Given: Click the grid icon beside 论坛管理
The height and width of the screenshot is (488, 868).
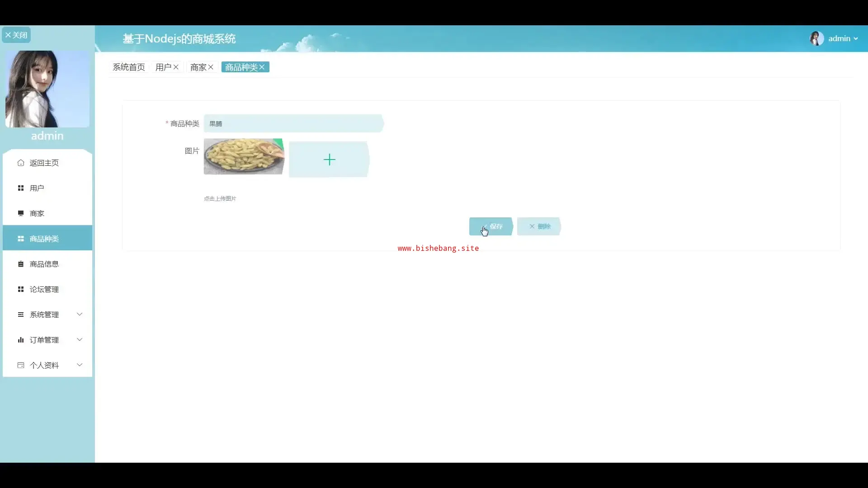Looking at the screenshot, I should [21, 289].
